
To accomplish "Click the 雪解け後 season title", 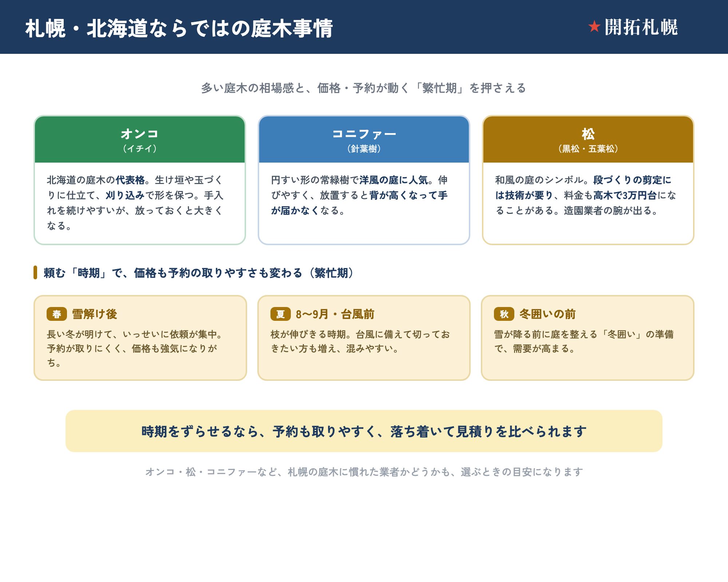I will coord(95,314).
